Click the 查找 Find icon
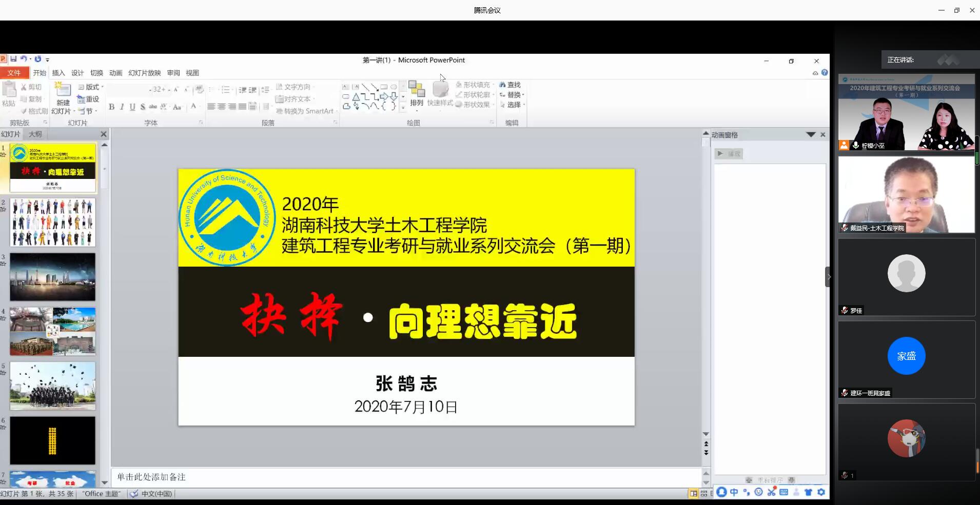Image resolution: width=980 pixels, height=505 pixels. pyautogui.click(x=512, y=84)
